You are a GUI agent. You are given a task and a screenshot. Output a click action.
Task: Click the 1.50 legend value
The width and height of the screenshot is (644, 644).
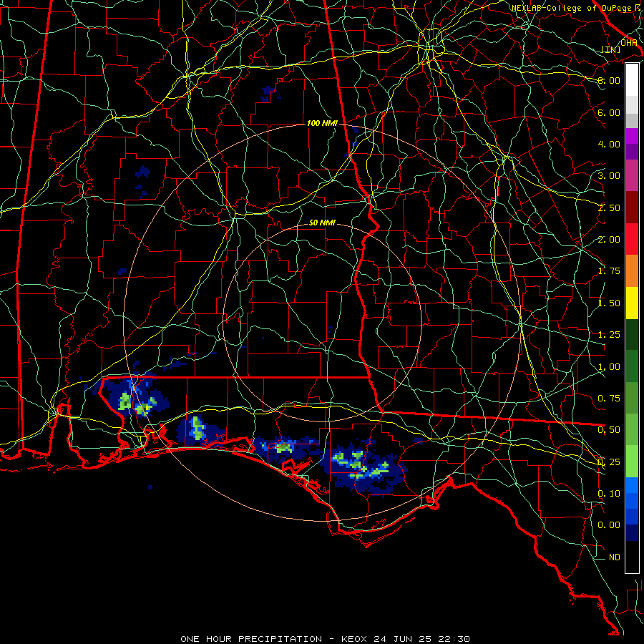pos(609,303)
